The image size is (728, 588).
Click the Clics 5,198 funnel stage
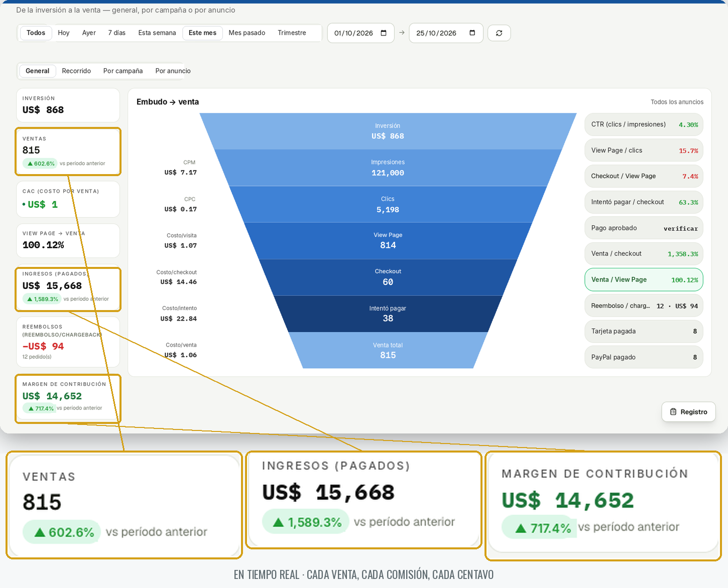tap(388, 204)
